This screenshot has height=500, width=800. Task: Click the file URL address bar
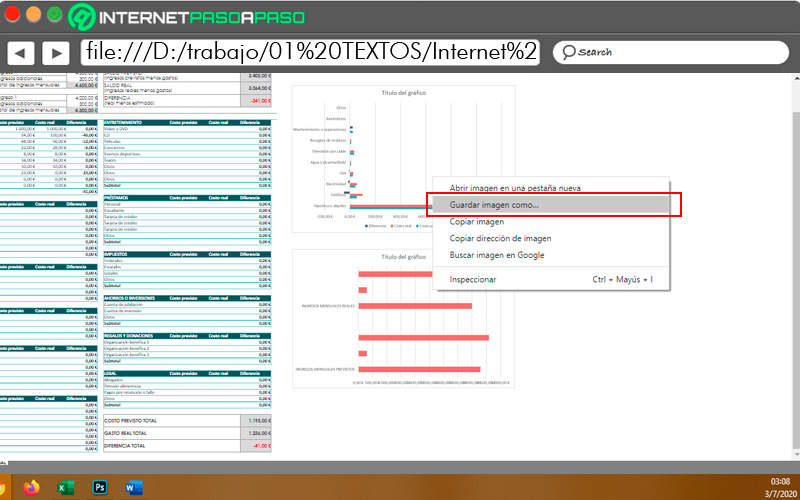pos(310,52)
